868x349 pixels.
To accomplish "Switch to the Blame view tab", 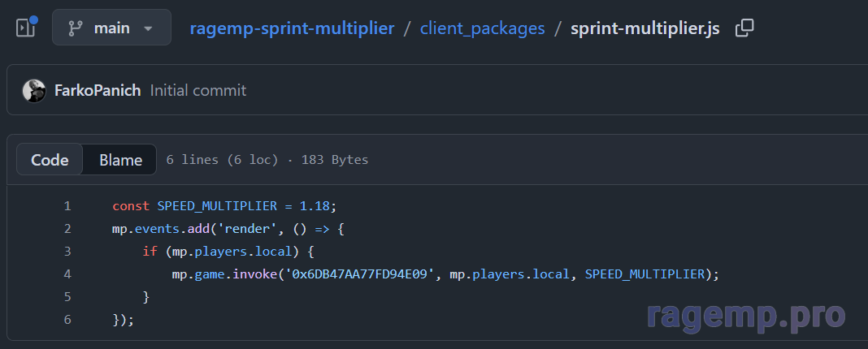I will point(120,160).
